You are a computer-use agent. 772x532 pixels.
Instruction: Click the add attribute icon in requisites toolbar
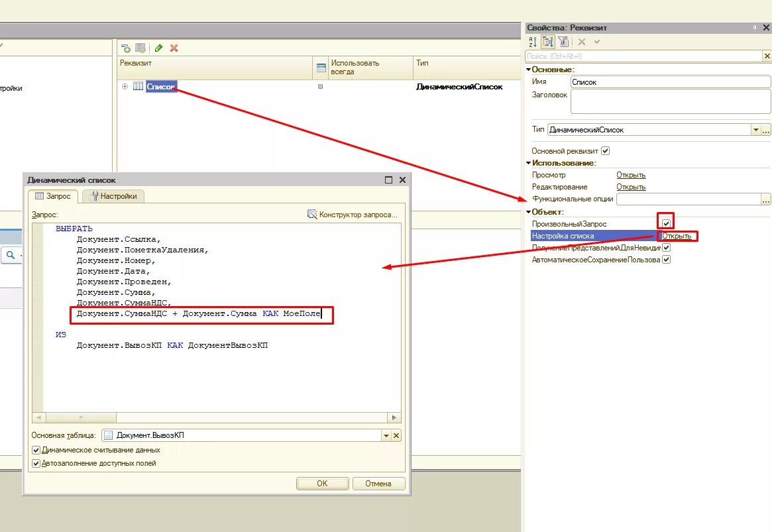coord(126,48)
